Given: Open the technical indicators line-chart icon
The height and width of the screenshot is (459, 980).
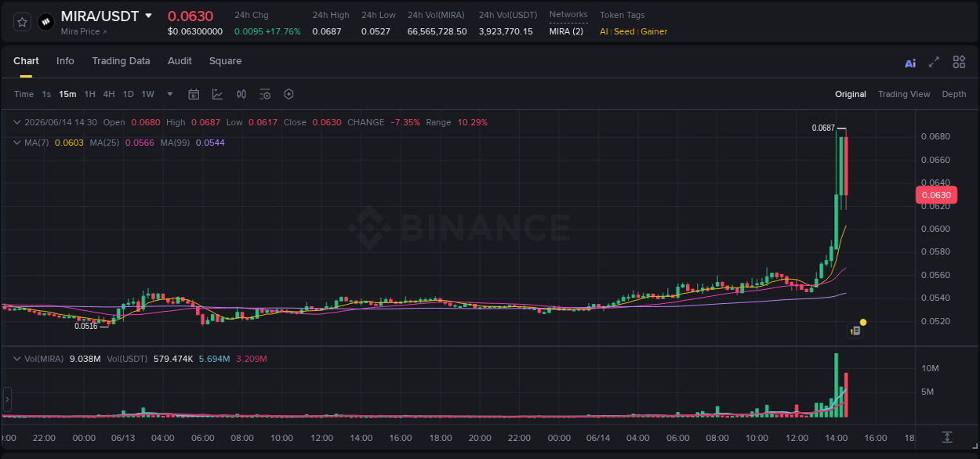Looking at the screenshot, I should coord(217,94).
